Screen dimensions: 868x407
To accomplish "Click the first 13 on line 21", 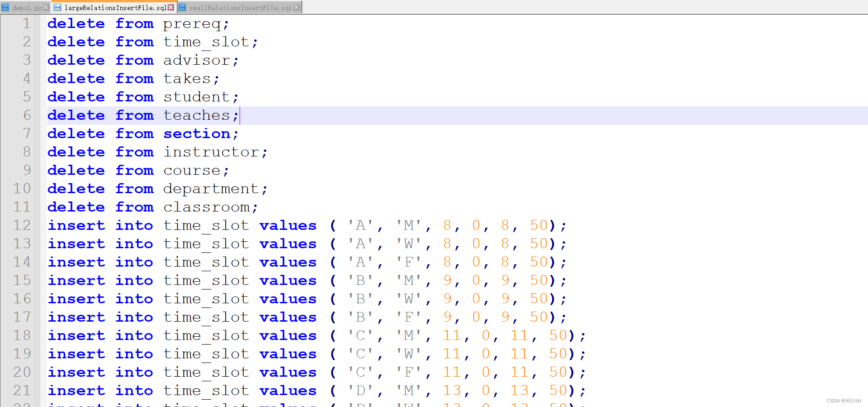I will (452, 390).
